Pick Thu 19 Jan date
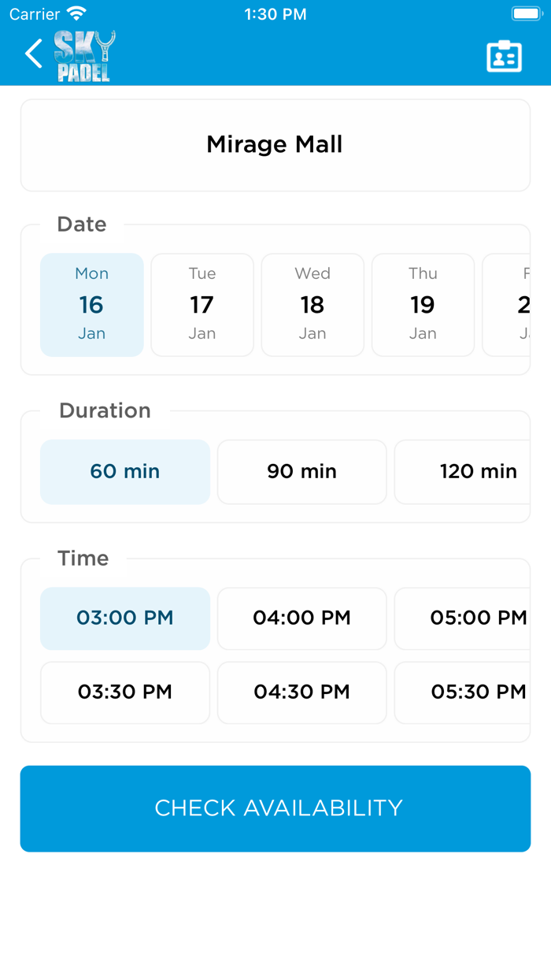 423,305
